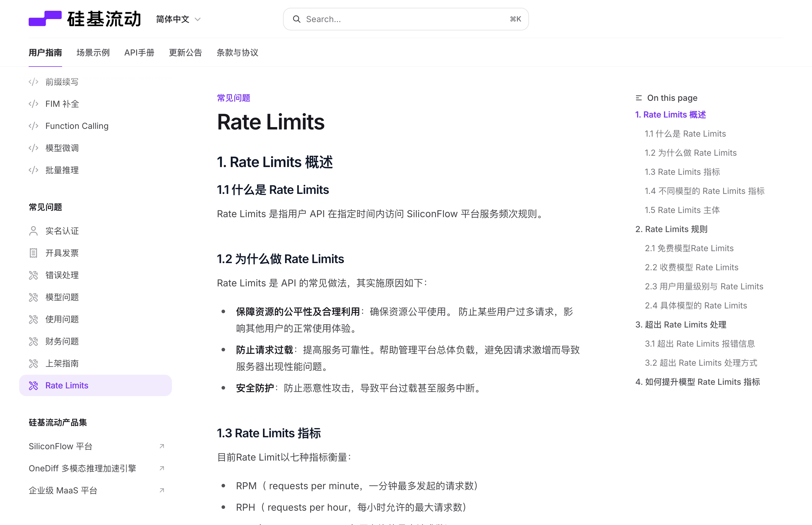
Task: Click external link arrow for SiliconFlow 平台
Action: (162, 446)
